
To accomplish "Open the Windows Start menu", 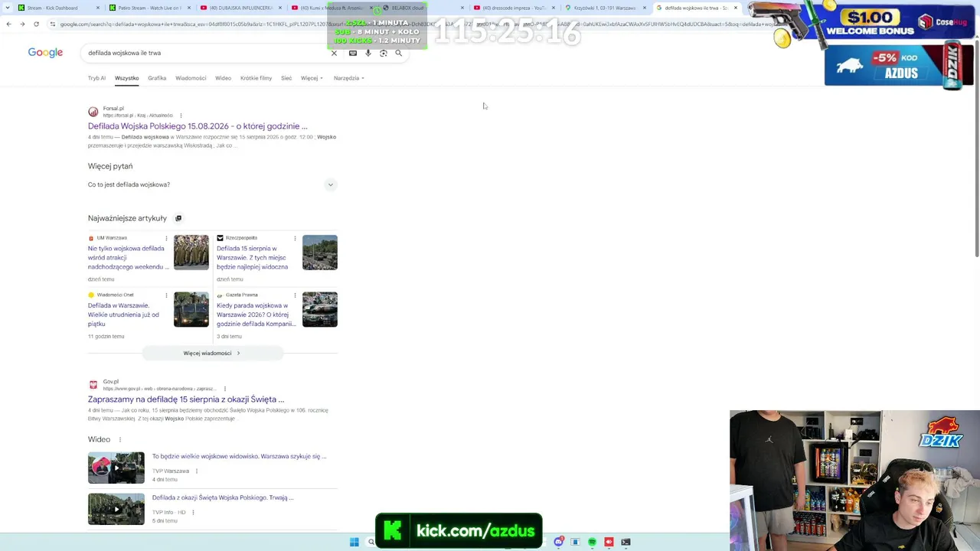I will (354, 542).
